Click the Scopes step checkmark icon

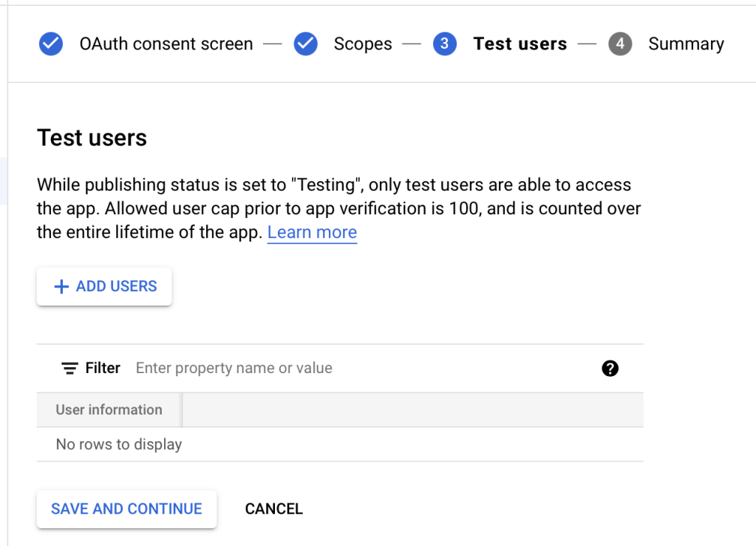coord(305,44)
